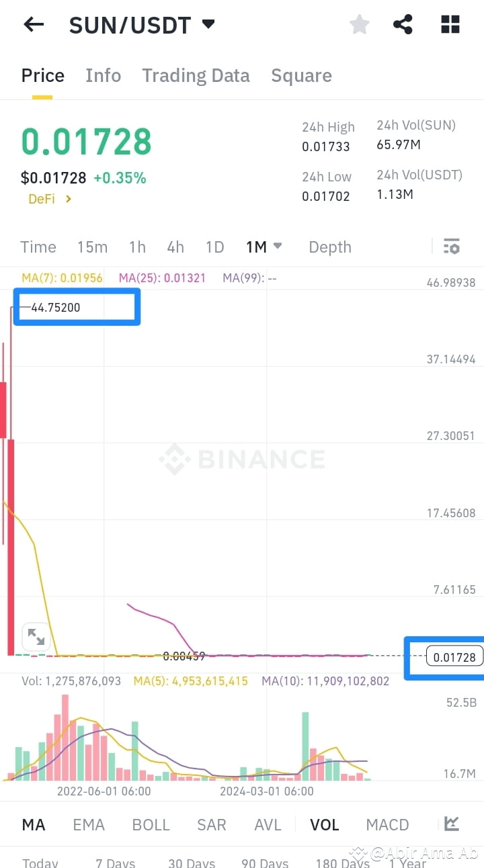This screenshot has width=484, height=868.
Task: Select the 90 Days period
Action: point(264,863)
